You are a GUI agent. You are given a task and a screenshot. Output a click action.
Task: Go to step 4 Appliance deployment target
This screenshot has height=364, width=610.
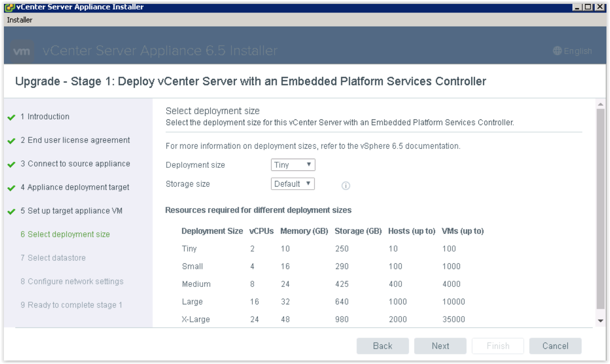(75, 187)
